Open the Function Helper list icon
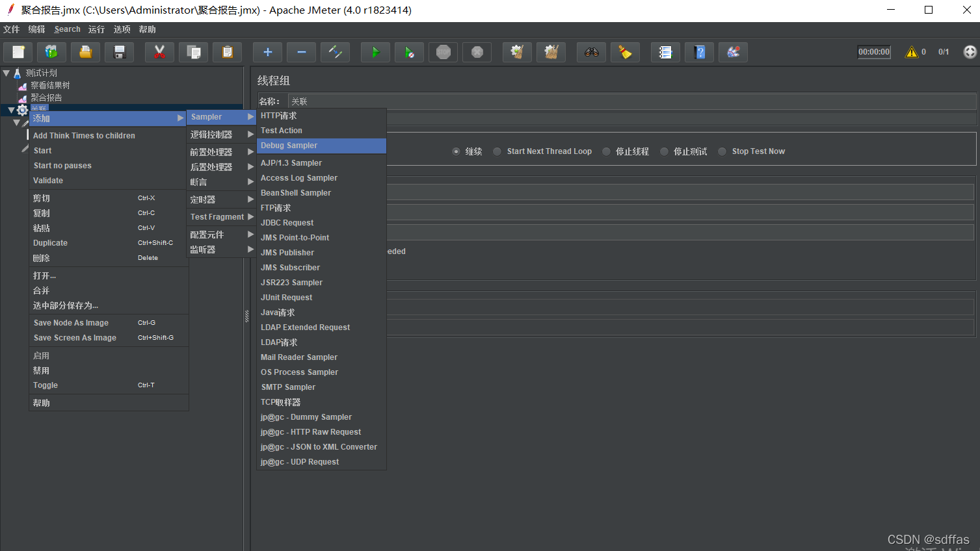 click(x=665, y=52)
